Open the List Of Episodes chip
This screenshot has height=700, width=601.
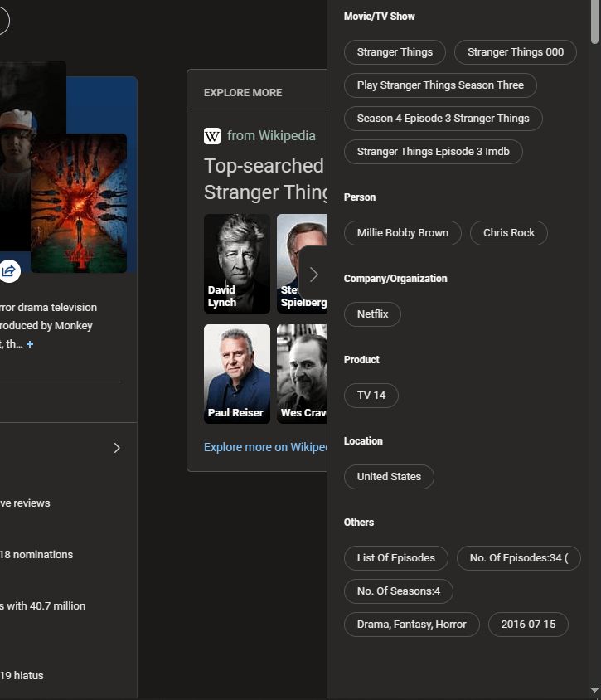click(x=395, y=558)
